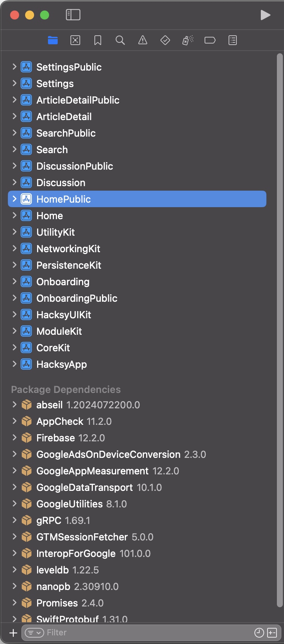The height and width of the screenshot is (644, 284).
Task: Show the Issue navigator
Action: (143, 40)
